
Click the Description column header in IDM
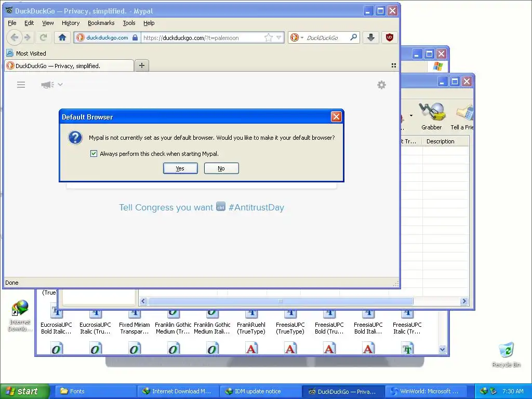(445, 141)
